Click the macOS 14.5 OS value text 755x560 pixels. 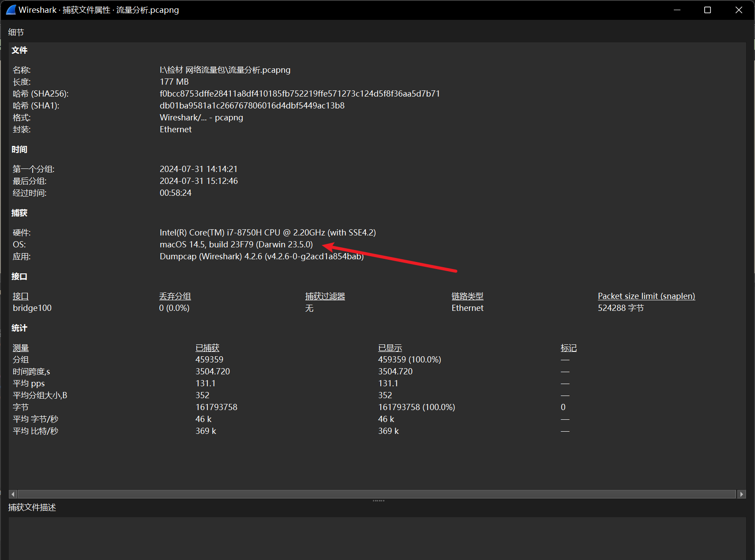pyautogui.click(x=236, y=245)
